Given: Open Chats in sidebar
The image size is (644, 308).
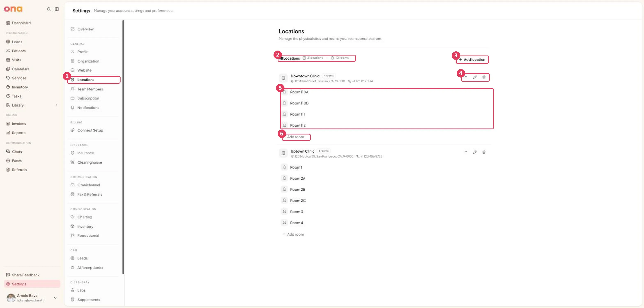Looking at the screenshot, I should [x=32, y=152].
